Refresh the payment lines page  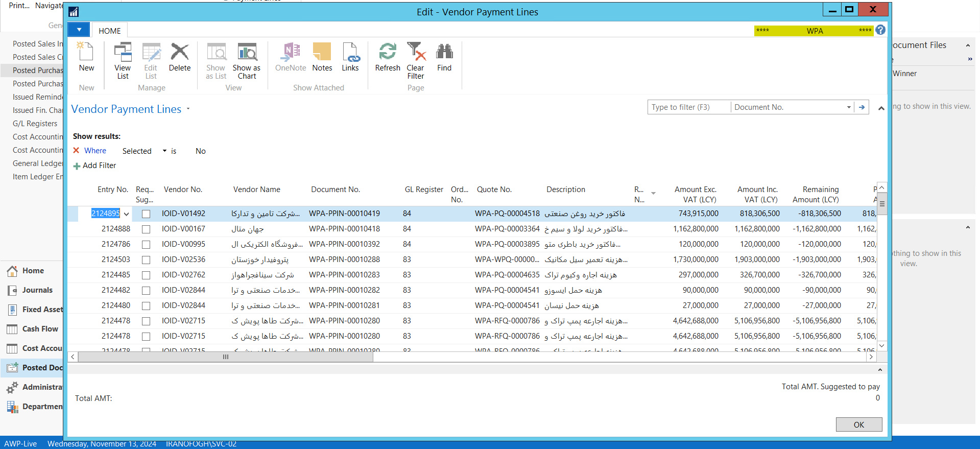tap(388, 57)
